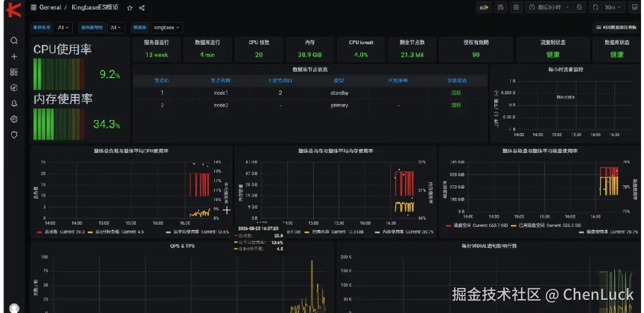Click the QPS & TPS panel title
This screenshot has height=313, width=644.
click(x=183, y=246)
